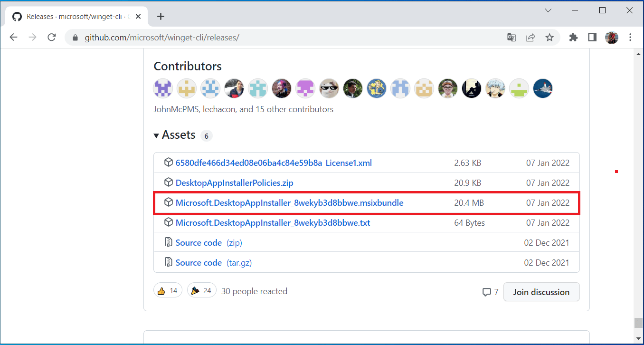Click the first purple contributor avatar
644x345 pixels.
pyautogui.click(x=163, y=88)
